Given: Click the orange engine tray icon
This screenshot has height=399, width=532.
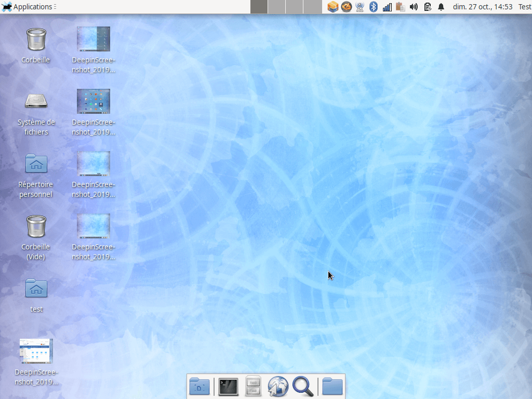Looking at the screenshot, I should pyautogui.click(x=347, y=7).
